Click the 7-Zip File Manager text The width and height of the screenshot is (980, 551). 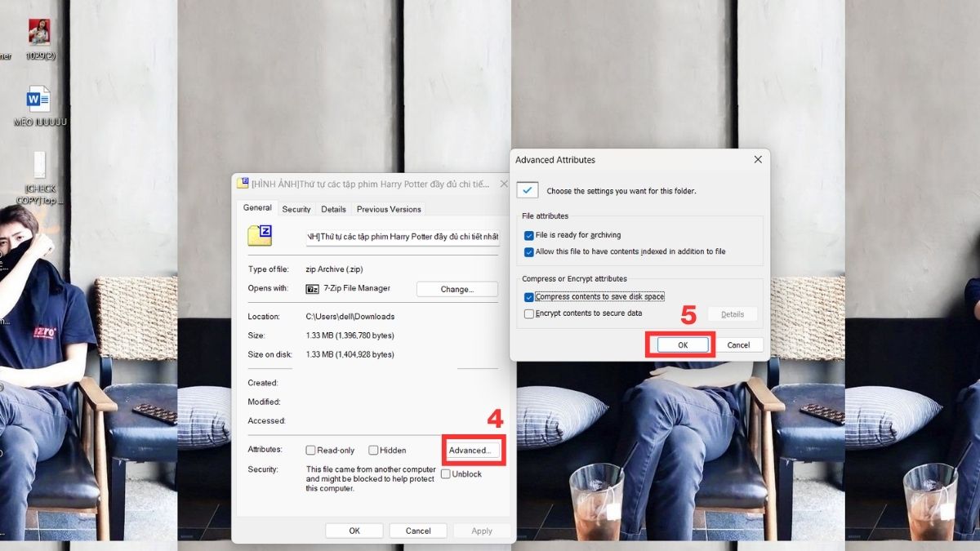pyautogui.click(x=356, y=288)
